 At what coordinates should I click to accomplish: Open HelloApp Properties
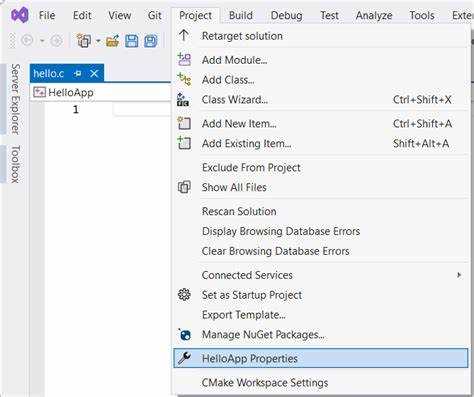click(321, 358)
